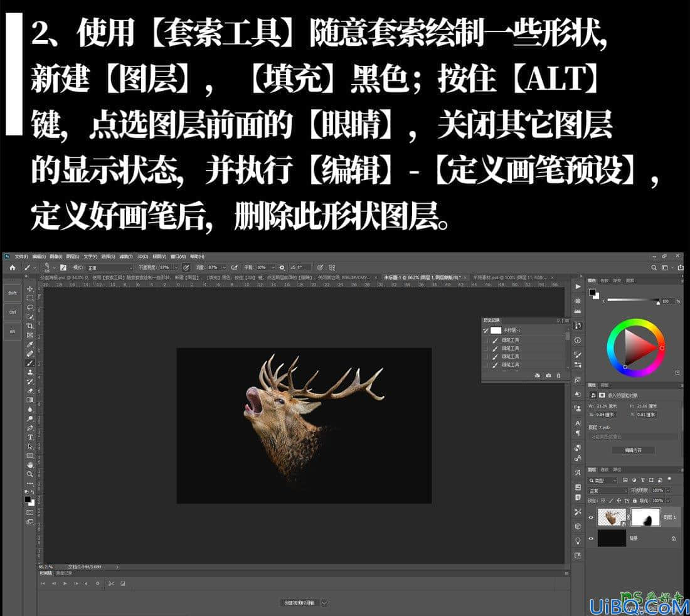The width and height of the screenshot is (690, 616).
Task: Toggle lock all padlock in Layers panel
Action: (x=635, y=501)
